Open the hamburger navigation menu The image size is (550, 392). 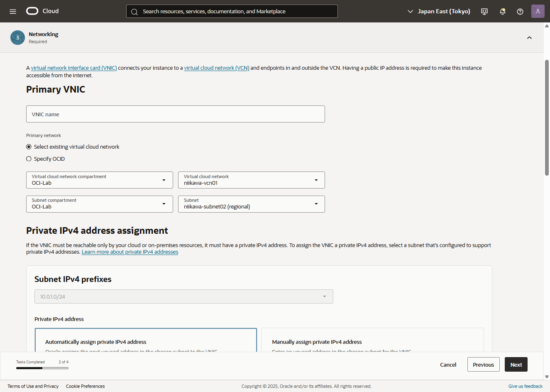tap(13, 11)
